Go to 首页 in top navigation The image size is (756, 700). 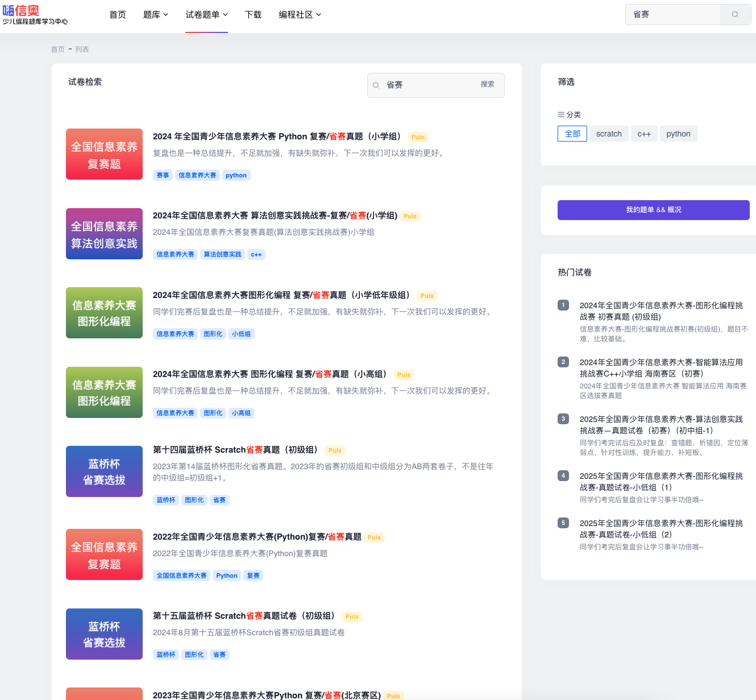coord(118,15)
